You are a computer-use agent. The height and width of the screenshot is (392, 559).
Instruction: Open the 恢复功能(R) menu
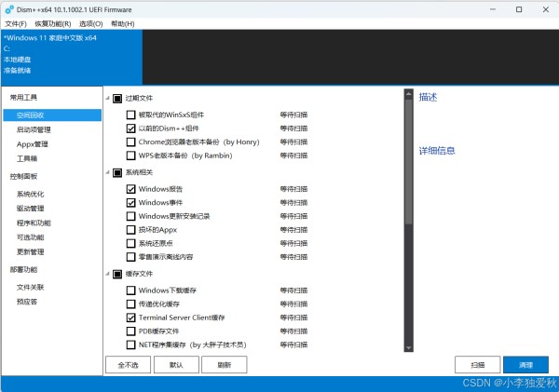(53, 24)
